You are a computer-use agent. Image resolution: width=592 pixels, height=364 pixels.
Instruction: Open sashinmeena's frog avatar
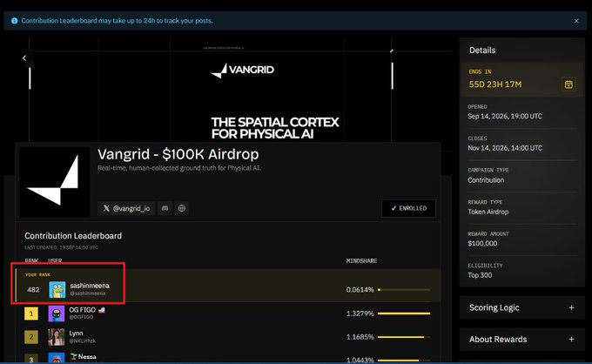pyautogui.click(x=57, y=290)
